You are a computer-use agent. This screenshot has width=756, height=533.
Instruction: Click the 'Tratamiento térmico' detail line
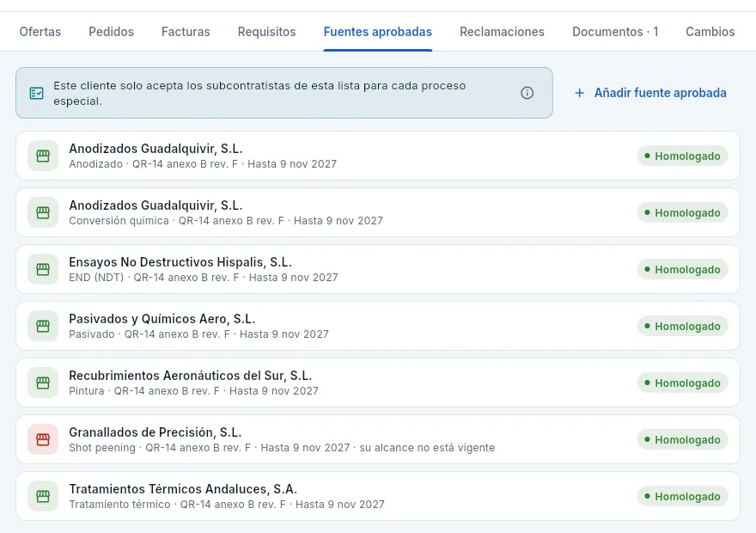click(x=227, y=505)
